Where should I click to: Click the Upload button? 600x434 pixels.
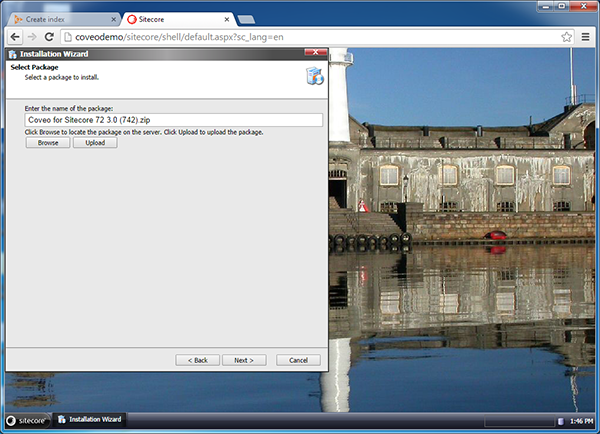coord(95,143)
